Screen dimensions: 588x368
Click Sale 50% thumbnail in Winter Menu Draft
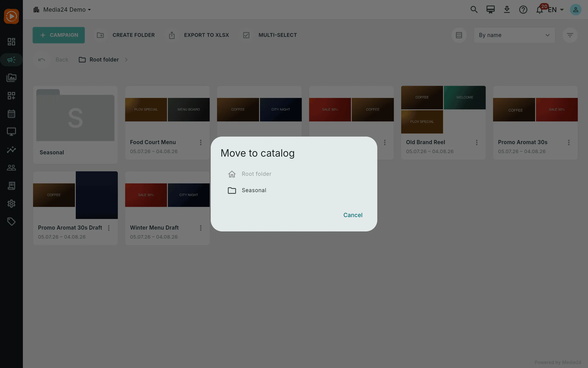pyautogui.click(x=146, y=195)
